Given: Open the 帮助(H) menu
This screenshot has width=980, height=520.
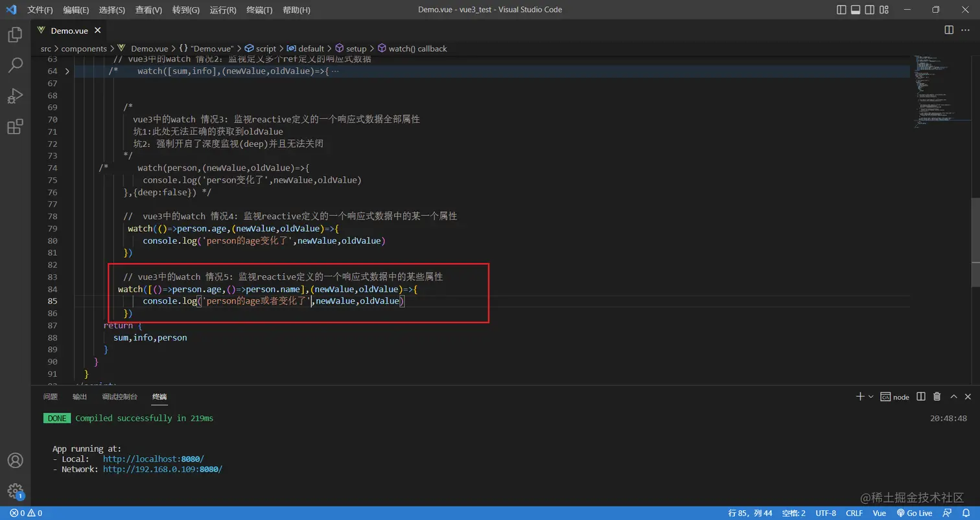Looking at the screenshot, I should [296, 10].
